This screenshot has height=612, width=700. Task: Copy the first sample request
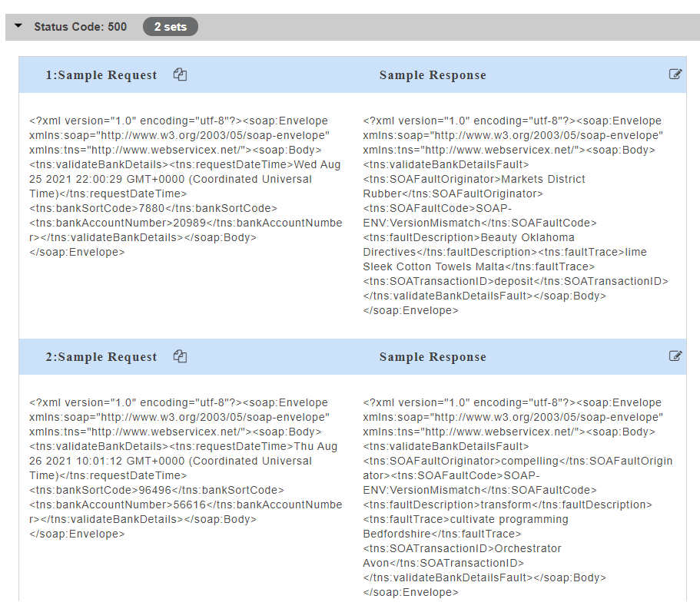click(180, 74)
